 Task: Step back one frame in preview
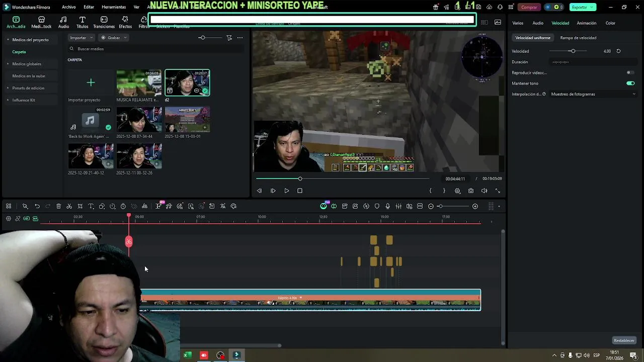[x=259, y=191]
